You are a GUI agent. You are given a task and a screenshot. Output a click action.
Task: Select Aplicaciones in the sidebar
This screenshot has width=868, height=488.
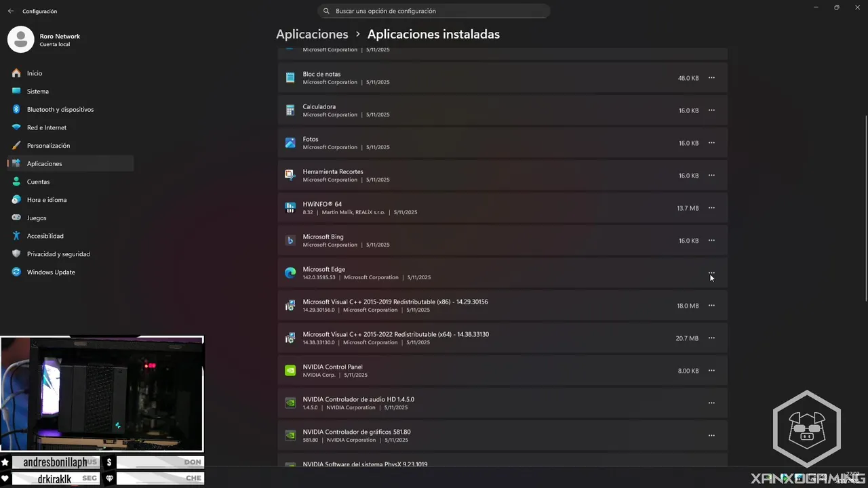click(x=71, y=163)
